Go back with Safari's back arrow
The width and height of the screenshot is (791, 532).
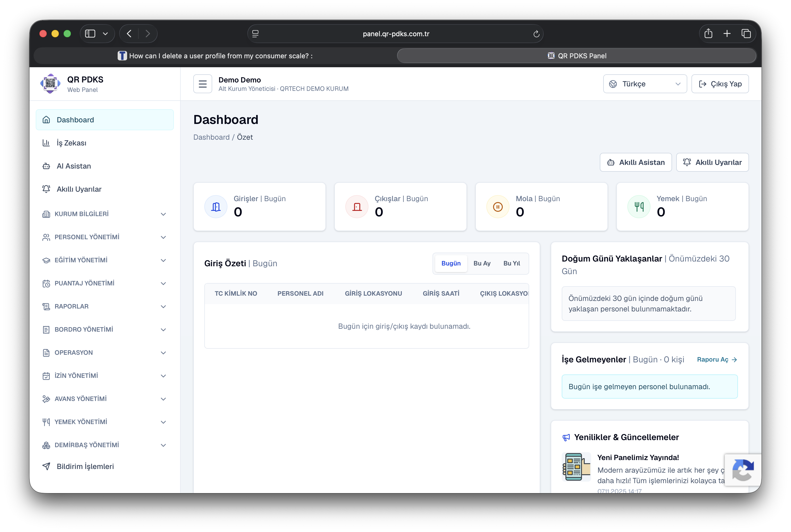coord(129,34)
